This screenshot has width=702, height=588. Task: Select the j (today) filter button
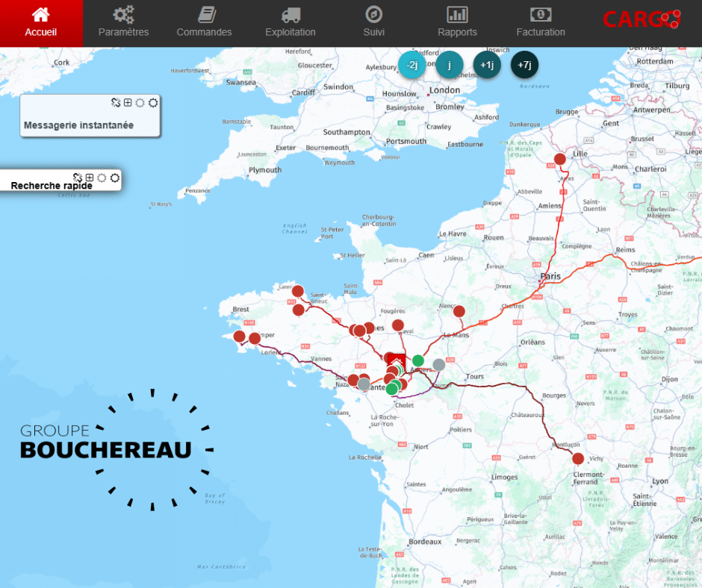pos(450,65)
